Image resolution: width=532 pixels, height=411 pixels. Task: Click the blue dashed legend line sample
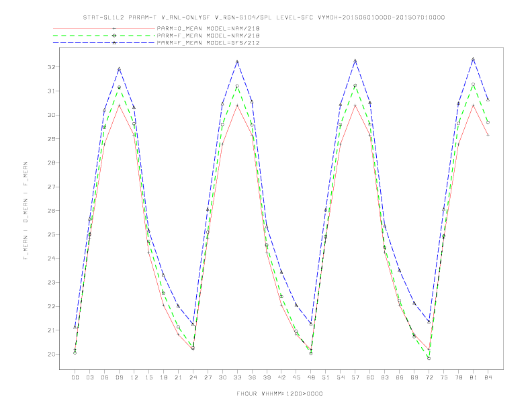[104, 43]
